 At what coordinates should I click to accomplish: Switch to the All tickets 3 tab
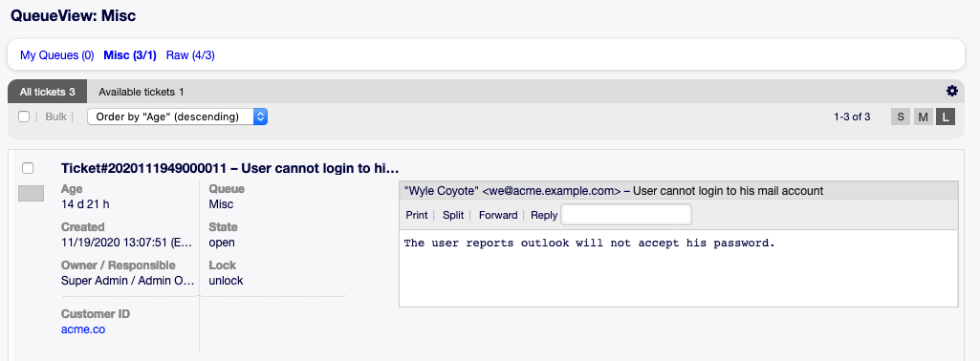pyautogui.click(x=48, y=92)
